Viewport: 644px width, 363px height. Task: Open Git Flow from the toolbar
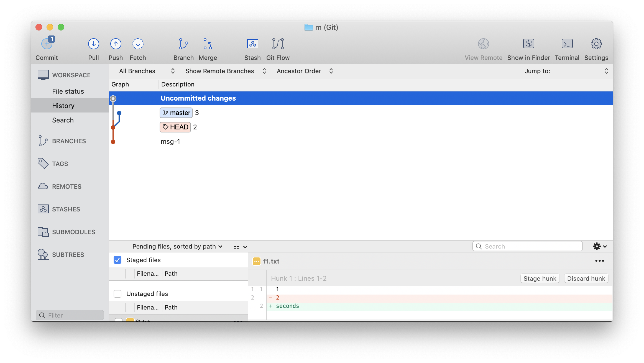(x=278, y=44)
